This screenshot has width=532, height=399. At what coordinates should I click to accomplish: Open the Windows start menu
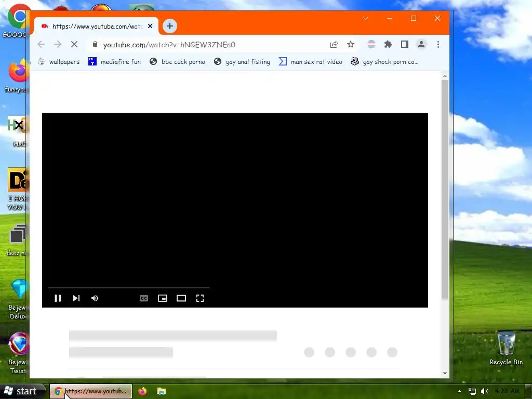[x=22, y=391]
